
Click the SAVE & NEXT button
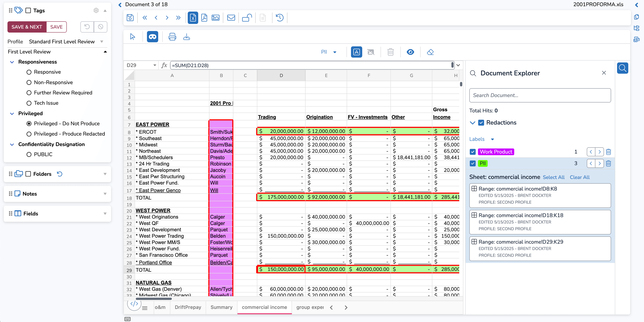click(x=27, y=27)
